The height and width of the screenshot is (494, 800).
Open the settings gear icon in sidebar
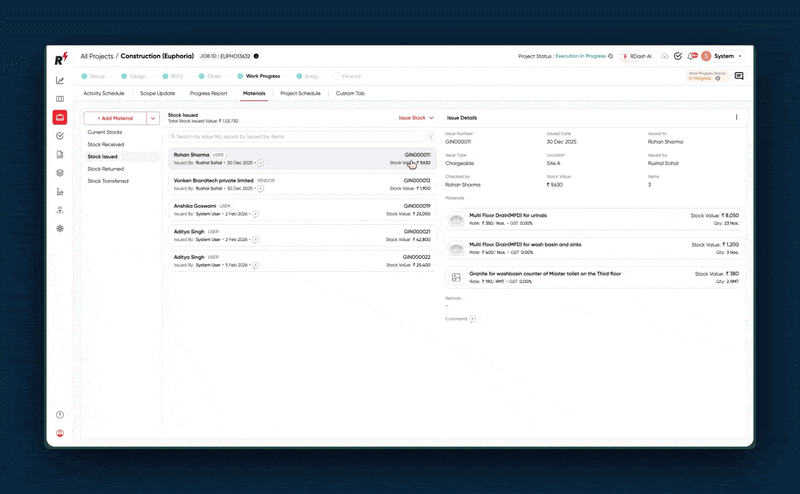point(60,228)
